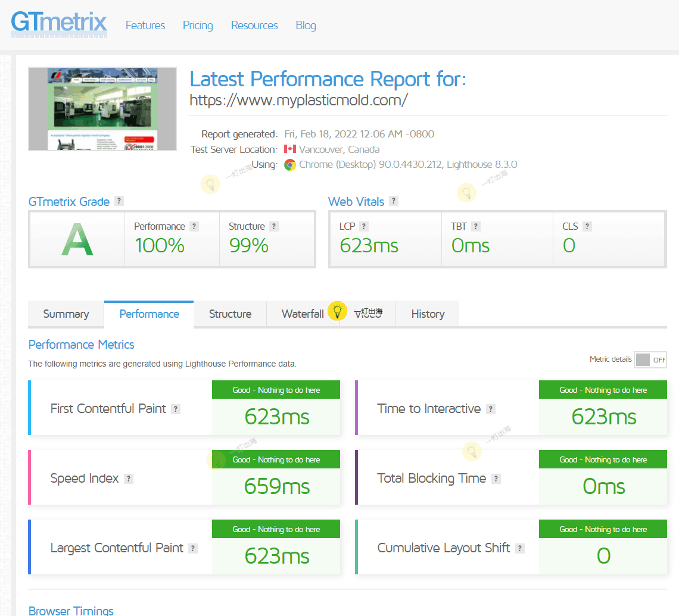Click the Total Blocking Time 0ms card value

point(603,487)
